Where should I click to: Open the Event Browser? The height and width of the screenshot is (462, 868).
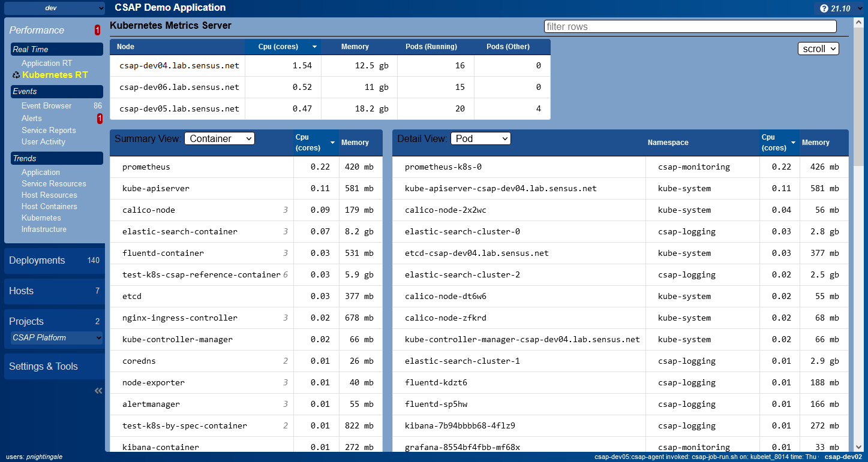(x=47, y=105)
